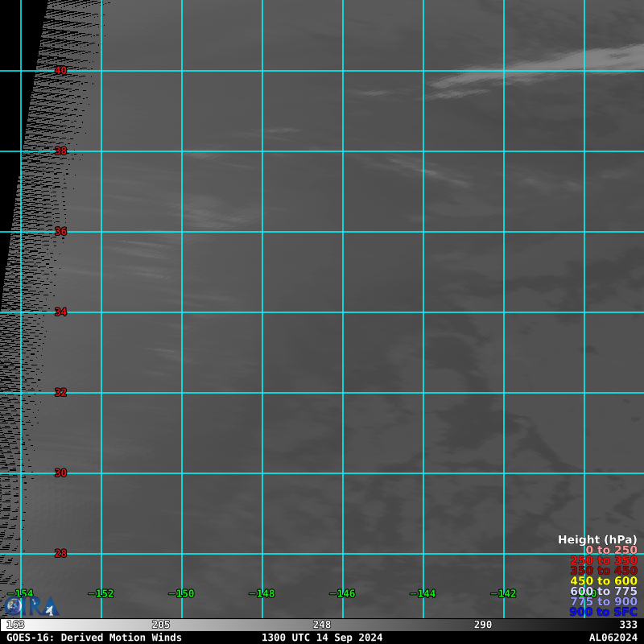Click the latitude label 28

[61, 554]
